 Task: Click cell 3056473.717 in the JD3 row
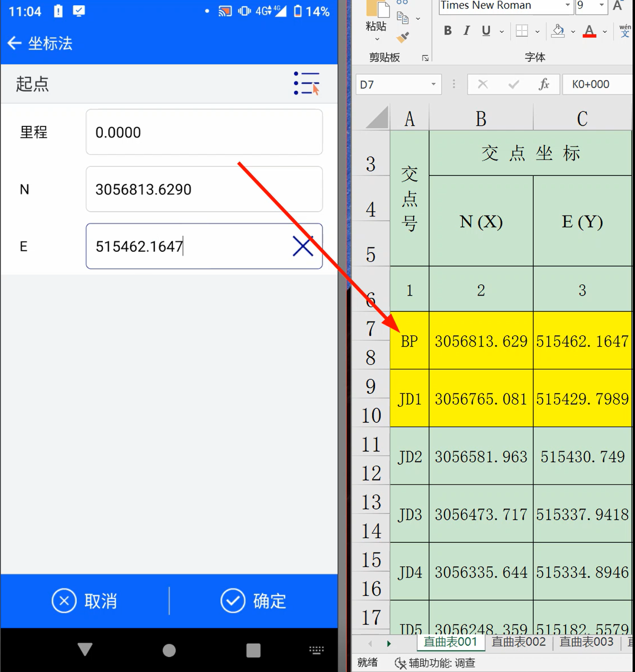click(x=481, y=514)
